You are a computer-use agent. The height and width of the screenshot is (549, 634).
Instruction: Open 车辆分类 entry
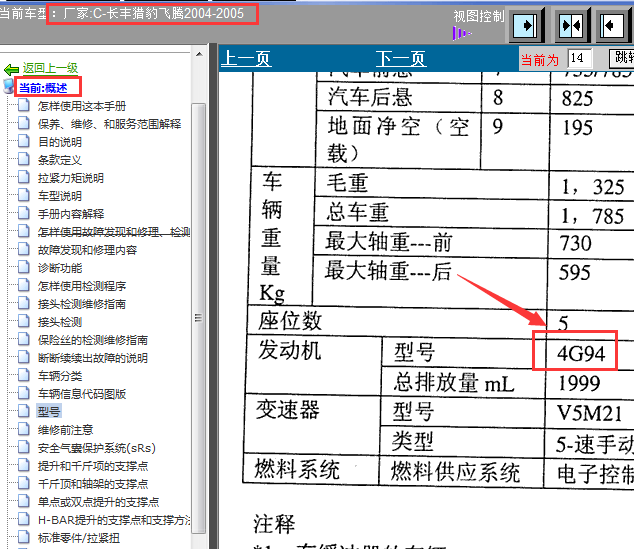[x=60, y=376]
